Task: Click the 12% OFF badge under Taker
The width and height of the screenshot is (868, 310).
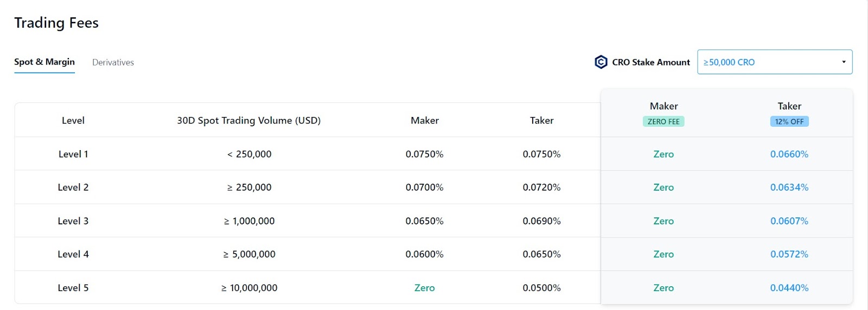Action: click(789, 121)
